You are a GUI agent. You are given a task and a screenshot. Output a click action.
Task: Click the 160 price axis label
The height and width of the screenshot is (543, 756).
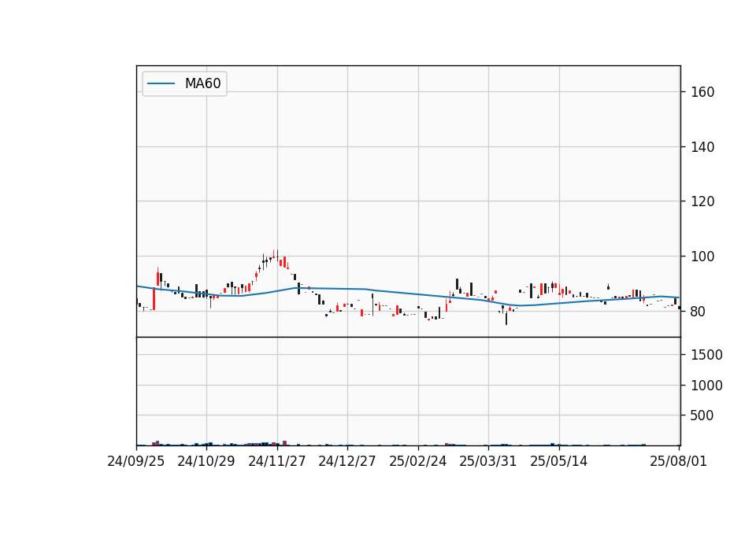pyautogui.click(x=702, y=92)
